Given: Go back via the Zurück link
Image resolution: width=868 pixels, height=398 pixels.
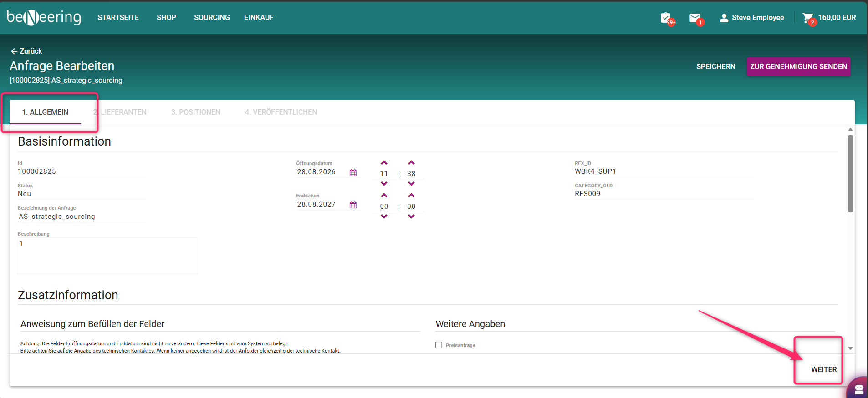Looking at the screenshot, I should pyautogui.click(x=26, y=51).
